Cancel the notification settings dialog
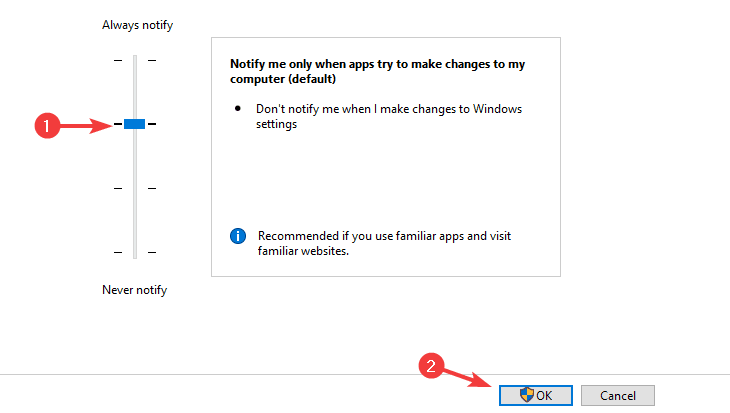Viewport: 730px width, 413px height. pyautogui.click(x=618, y=395)
